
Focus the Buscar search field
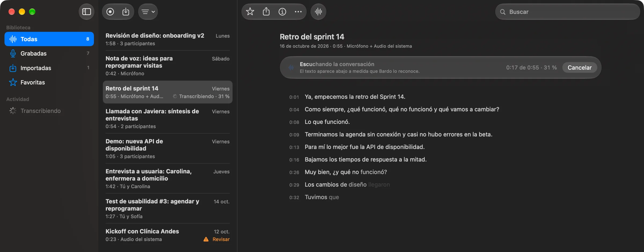[568, 12]
